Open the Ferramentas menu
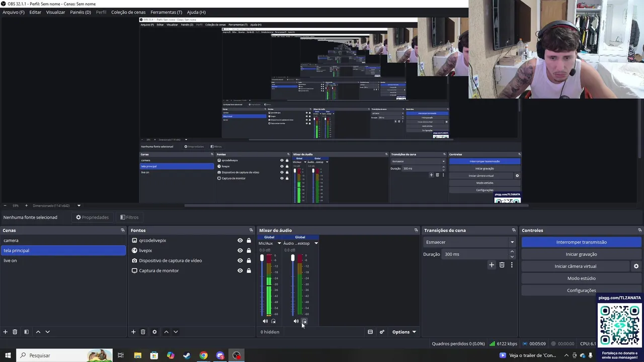 (167, 12)
